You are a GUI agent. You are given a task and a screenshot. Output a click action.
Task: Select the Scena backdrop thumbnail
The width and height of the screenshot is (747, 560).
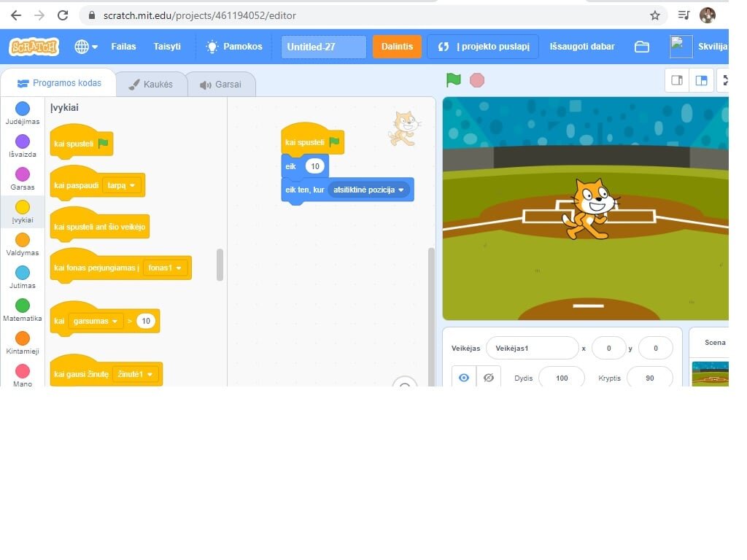710,374
